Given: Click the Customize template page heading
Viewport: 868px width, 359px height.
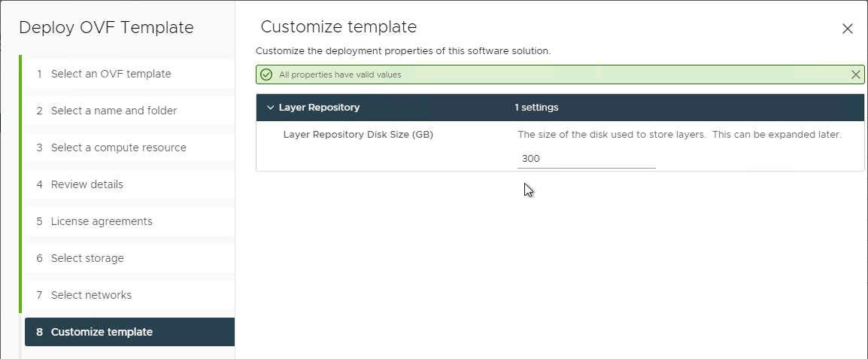Looking at the screenshot, I should [x=338, y=26].
